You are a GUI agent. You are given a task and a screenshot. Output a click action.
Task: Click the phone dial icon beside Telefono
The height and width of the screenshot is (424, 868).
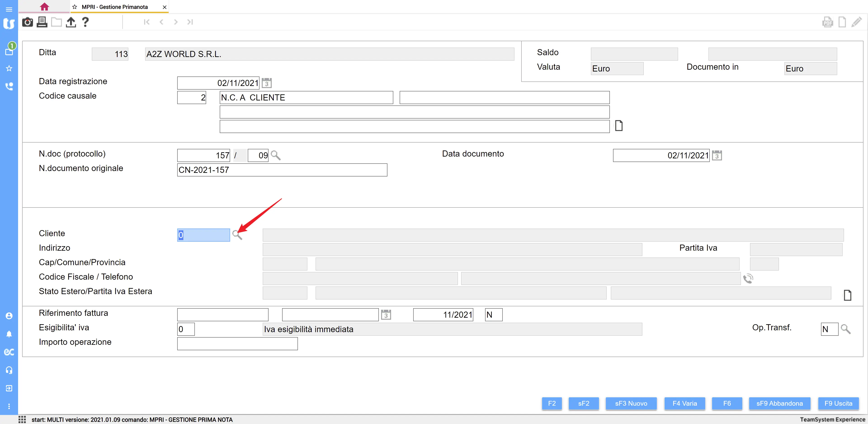tap(748, 279)
